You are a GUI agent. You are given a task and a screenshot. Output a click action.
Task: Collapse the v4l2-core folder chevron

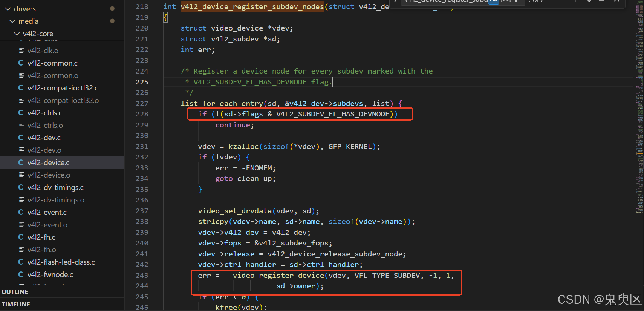tap(17, 34)
